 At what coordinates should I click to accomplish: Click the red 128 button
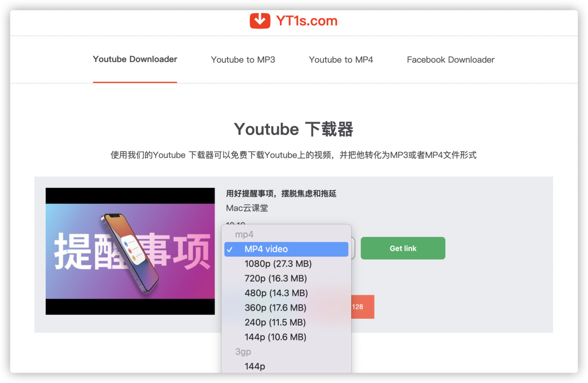(363, 307)
